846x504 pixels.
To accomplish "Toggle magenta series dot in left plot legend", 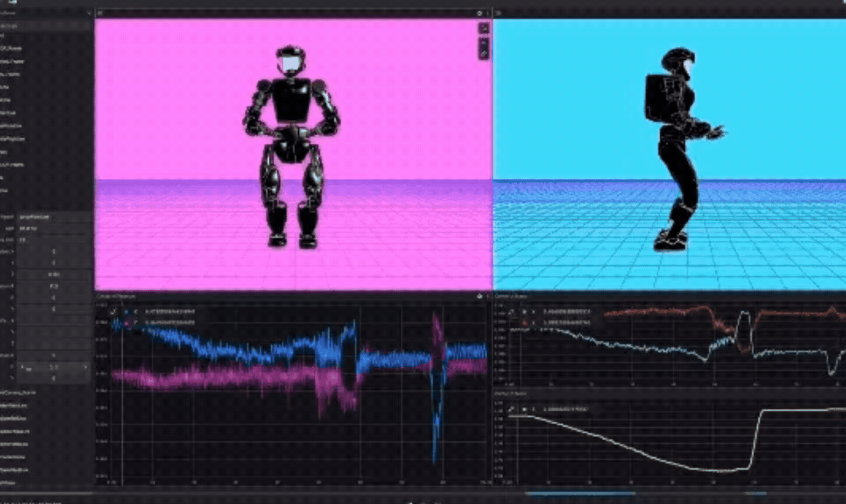I will pyautogui.click(x=127, y=322).
